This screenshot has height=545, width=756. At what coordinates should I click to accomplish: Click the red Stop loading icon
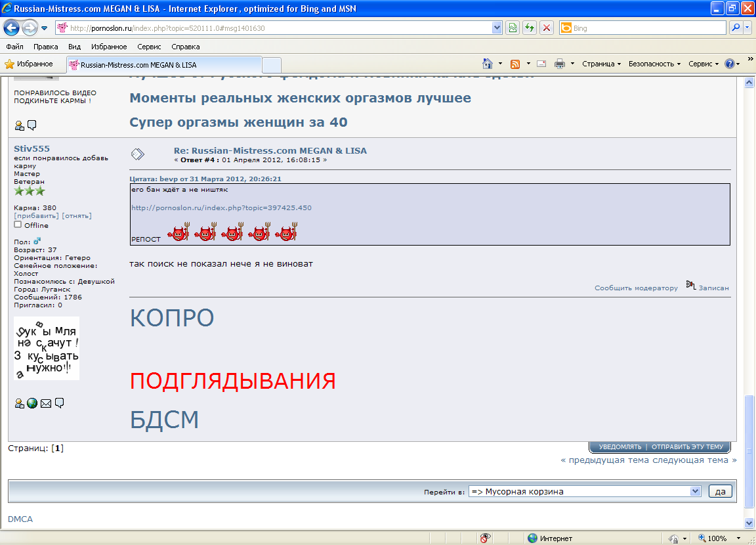tap(546, 28)
